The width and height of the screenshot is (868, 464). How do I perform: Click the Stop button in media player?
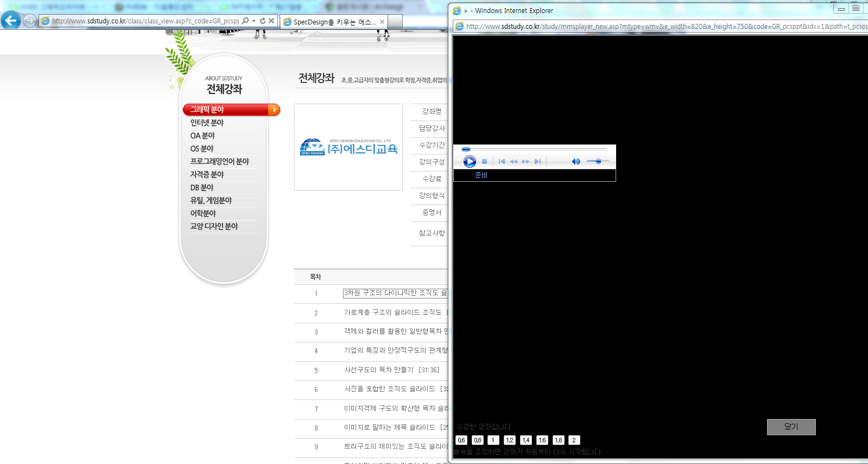(x=484, y=161)
